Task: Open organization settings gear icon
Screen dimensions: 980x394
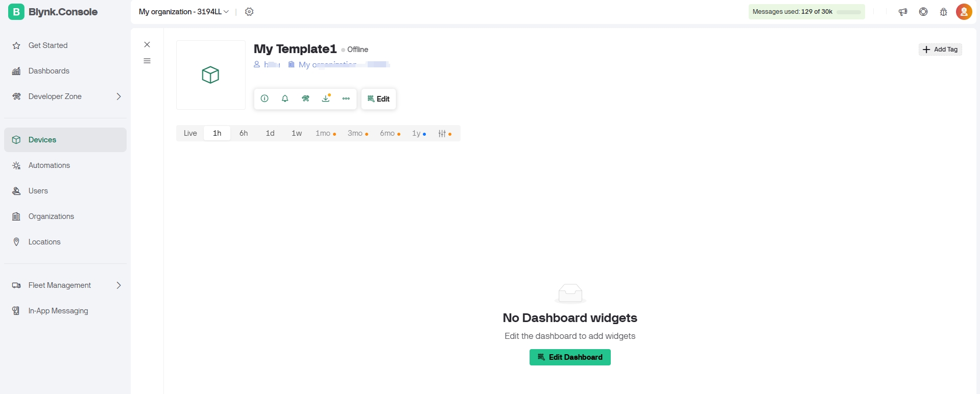Action: coord(249,12)
